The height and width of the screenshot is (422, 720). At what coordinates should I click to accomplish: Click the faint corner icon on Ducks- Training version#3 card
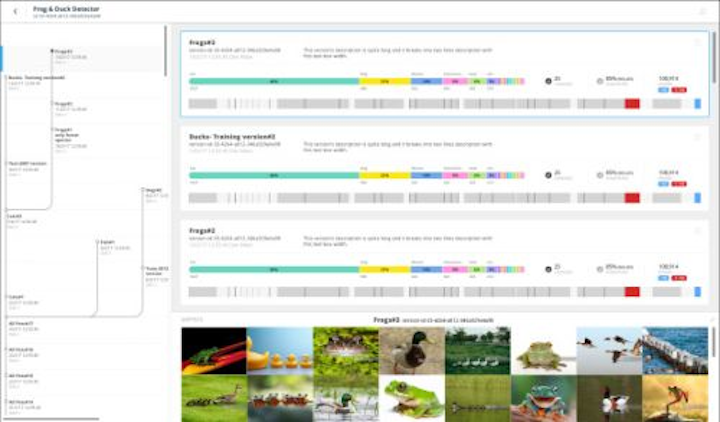[698, 137]
